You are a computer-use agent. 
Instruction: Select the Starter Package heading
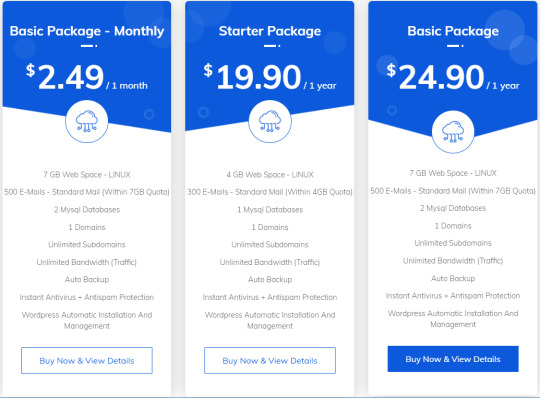[x=270, y=31]
